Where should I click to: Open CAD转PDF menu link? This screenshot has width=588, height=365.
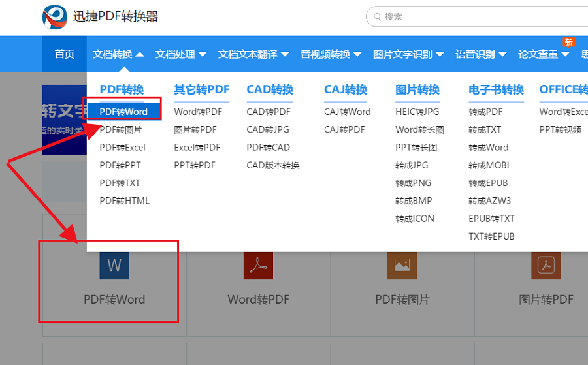[269, 112]
